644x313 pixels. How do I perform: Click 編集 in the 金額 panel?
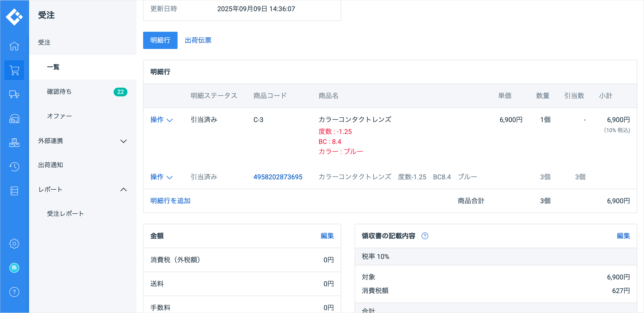pos(327,236)
